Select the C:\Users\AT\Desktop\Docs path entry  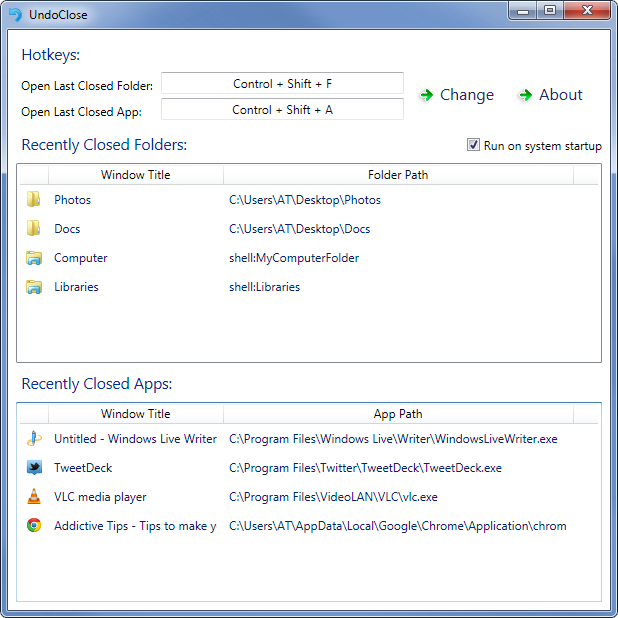(x=299, y=229)
